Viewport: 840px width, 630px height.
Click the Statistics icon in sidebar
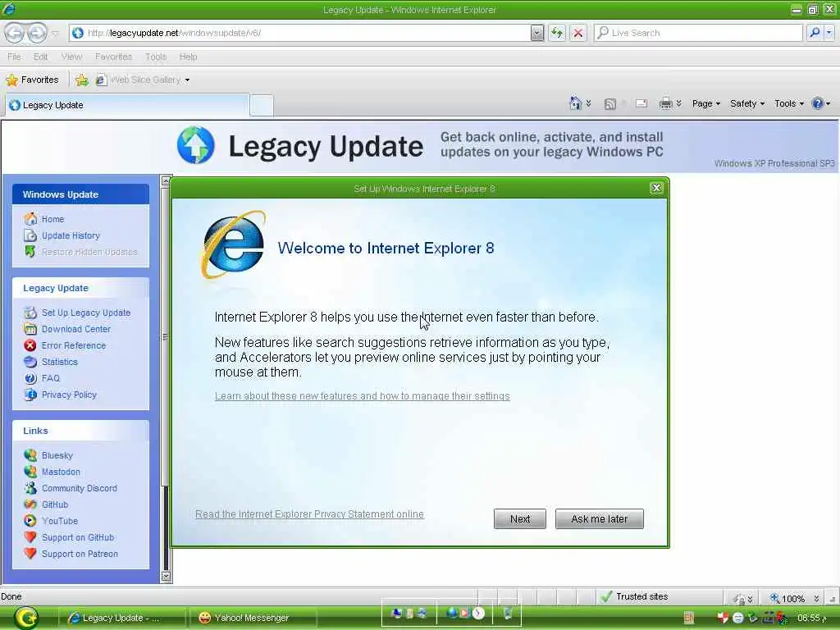pyautogui.click(x=30, y=362)
